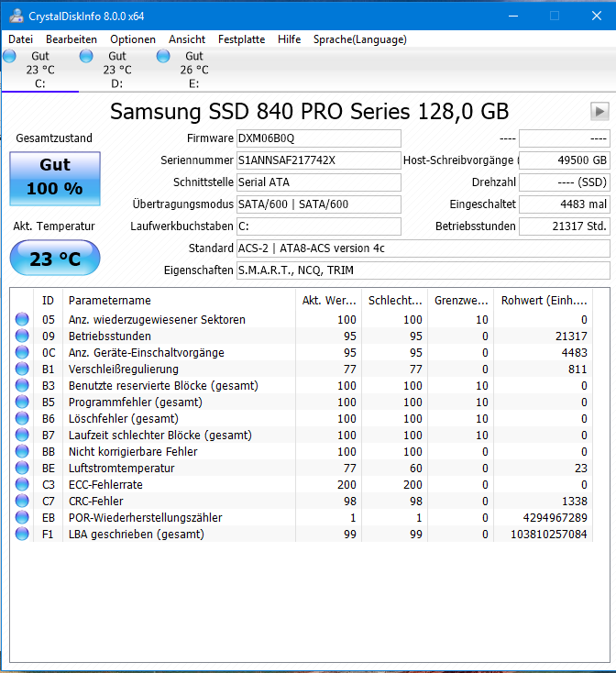The height and width of the screenshot is (673, 616).
Task: Select Anz. wiederzugewiesener Sektoren row
Action: [x=302, y=320]
